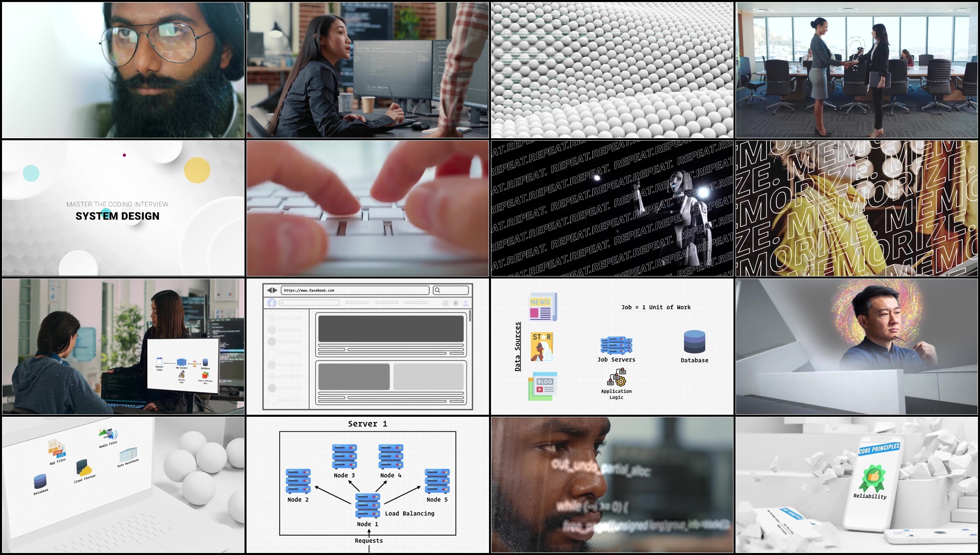Click the STAR magazine icon
Screen dimensions: 980x555
(542, 347)
